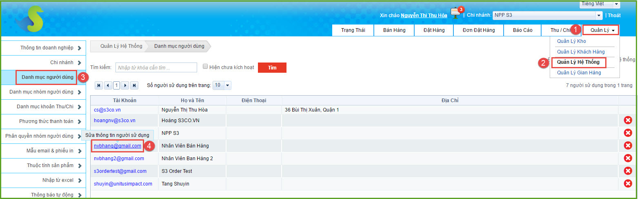The height and width of the screenshot is (199, 644).
Task: Select Quản Lý Kho menu entry
Action: [571, 41]
